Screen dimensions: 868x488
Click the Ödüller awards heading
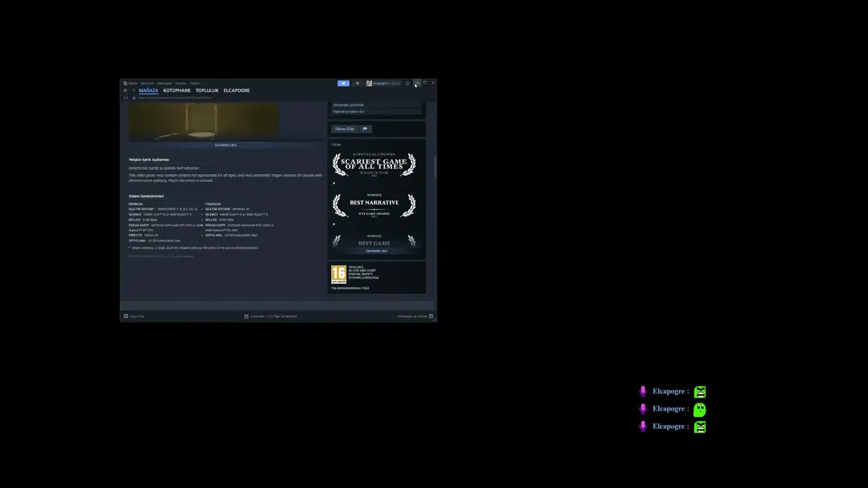336,144
